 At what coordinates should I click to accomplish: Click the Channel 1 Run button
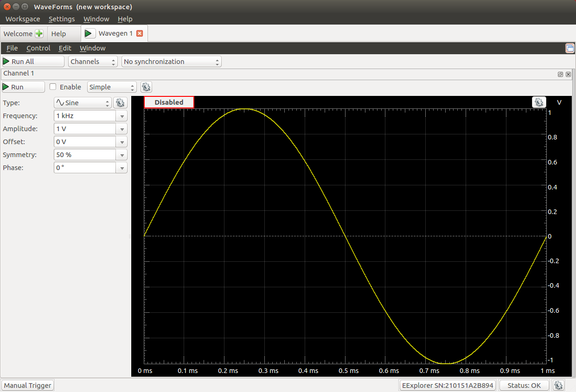23,87
